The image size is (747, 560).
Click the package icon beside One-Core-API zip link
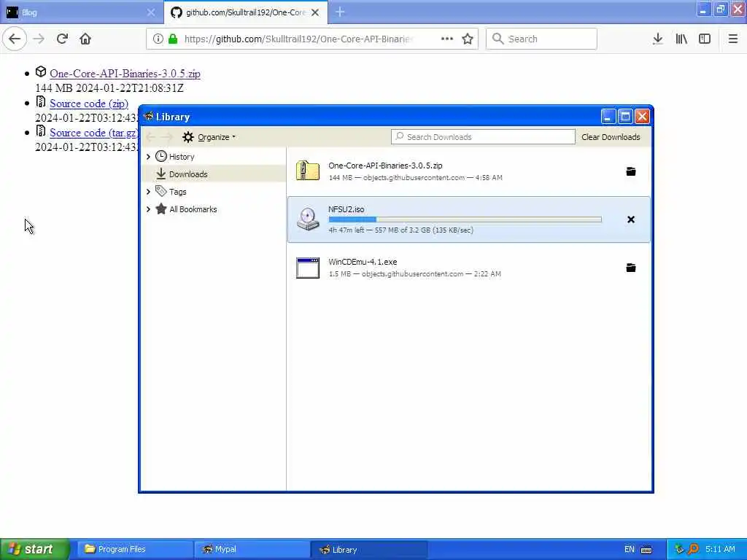tap(41, 71)
